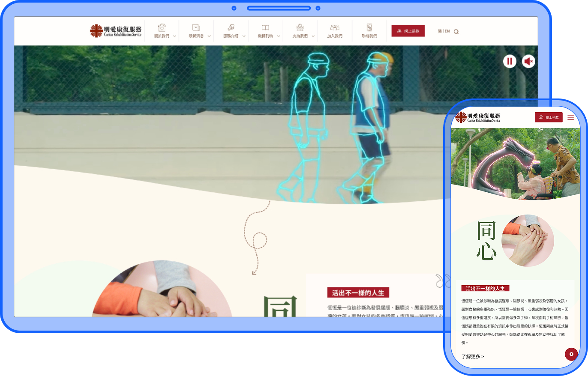Viewport: 588px width, 376px height.
Task: Select the 關於我們 menu label
Action: [x=162, y=36]
